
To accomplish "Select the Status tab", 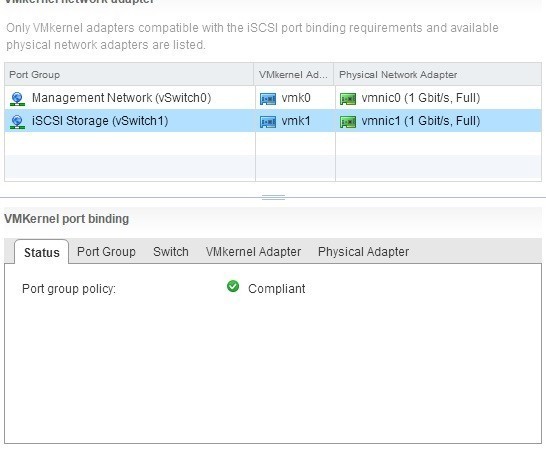I will [x=41, y=252].
